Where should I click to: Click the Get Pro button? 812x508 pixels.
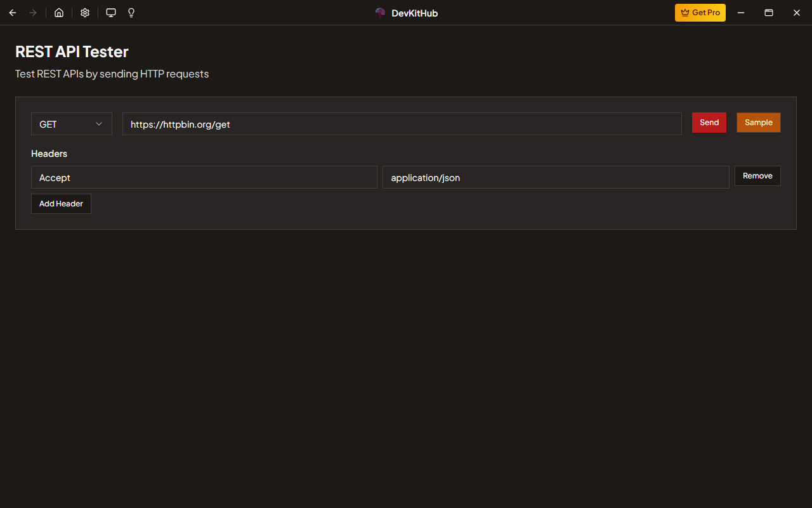700,13
